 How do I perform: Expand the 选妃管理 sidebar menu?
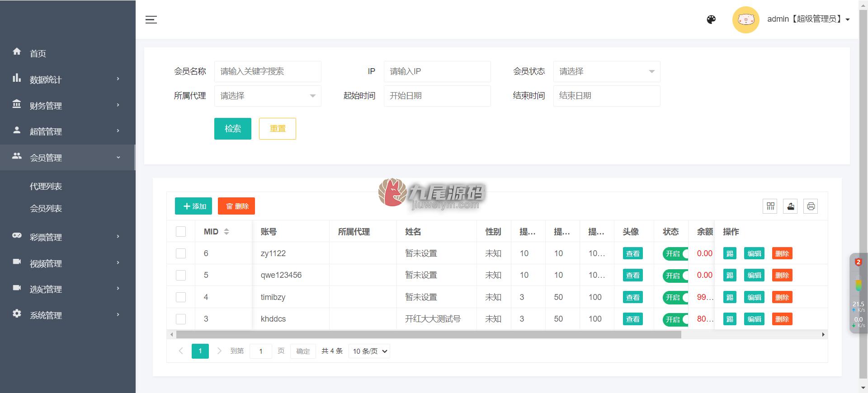pos(68,289)
